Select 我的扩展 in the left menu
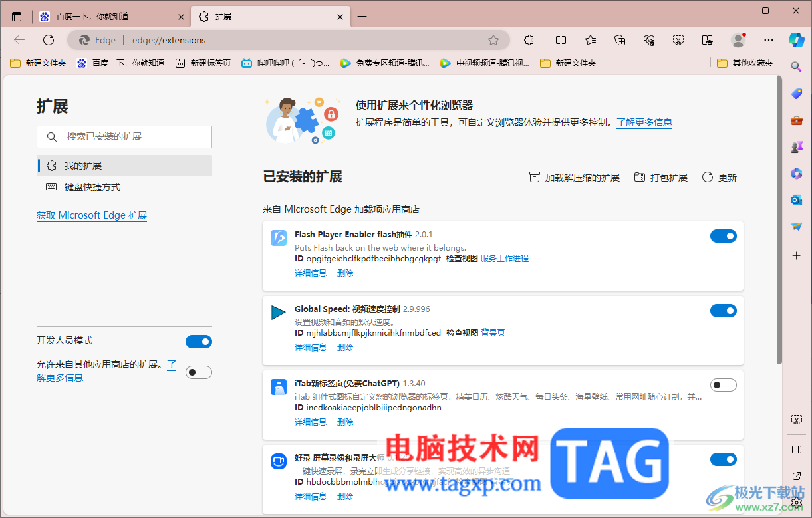 (x=124, y=166)
